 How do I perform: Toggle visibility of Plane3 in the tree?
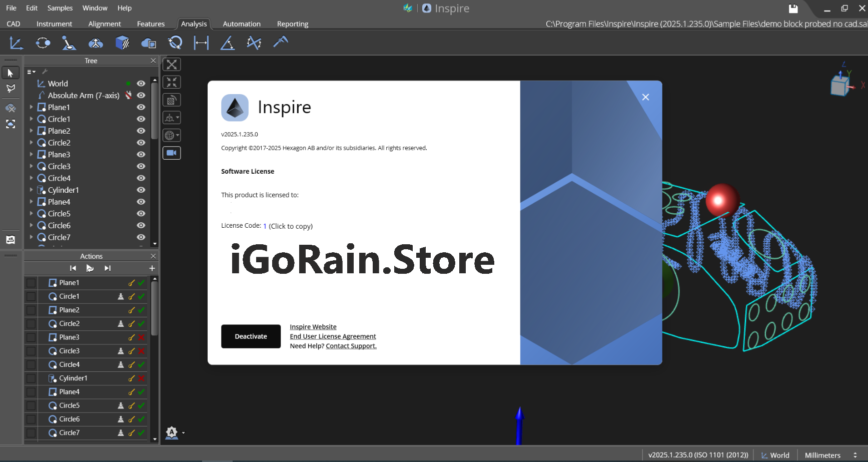141,154
